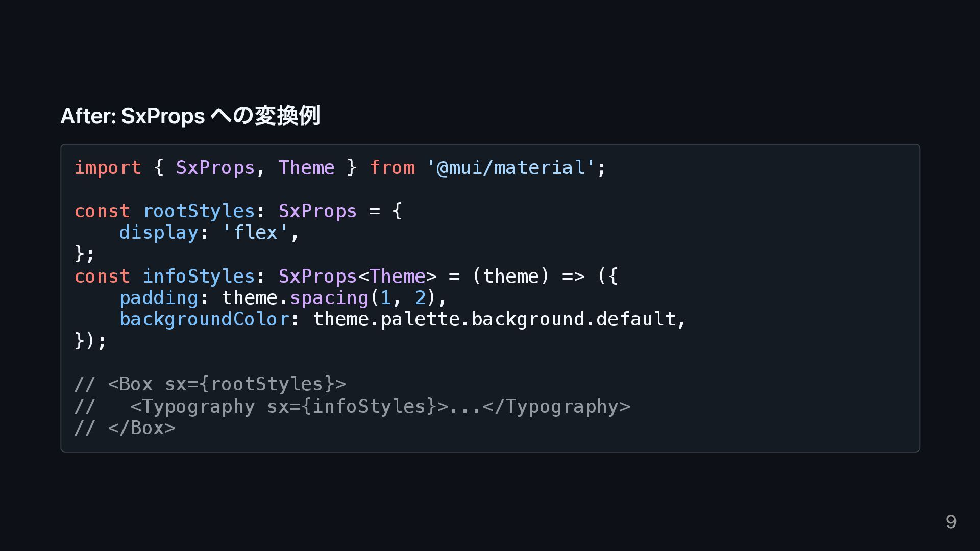
Task: Click the "SxProps<Theme>" type annotation
Action: [x=357, y=277]
